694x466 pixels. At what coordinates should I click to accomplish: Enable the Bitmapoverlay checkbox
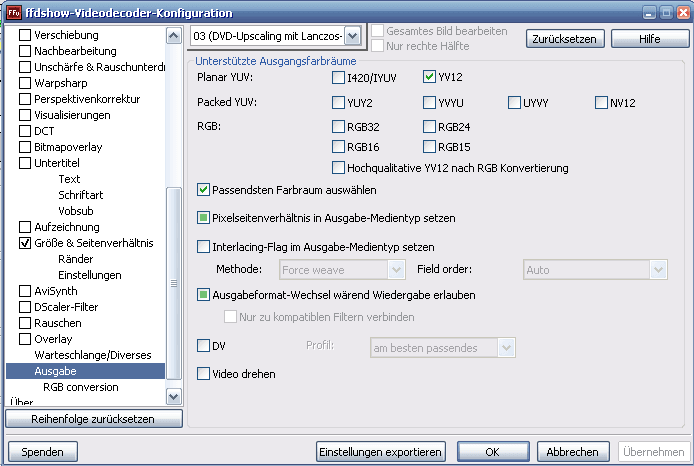point(25,147)
